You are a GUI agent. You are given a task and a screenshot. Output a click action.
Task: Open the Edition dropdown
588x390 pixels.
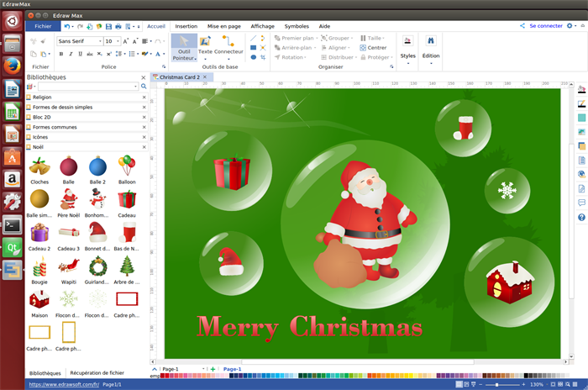tap(431, 50)
